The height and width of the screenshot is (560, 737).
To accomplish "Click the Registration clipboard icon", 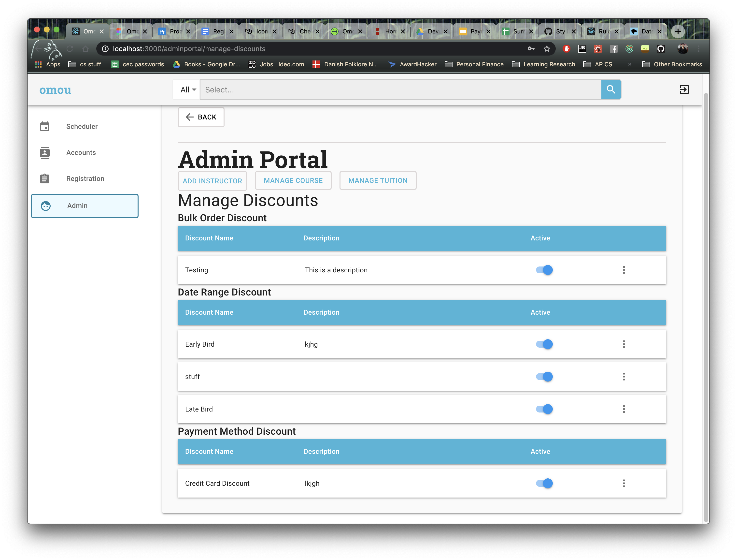I will pyautogui.click(x=45, y=179).
